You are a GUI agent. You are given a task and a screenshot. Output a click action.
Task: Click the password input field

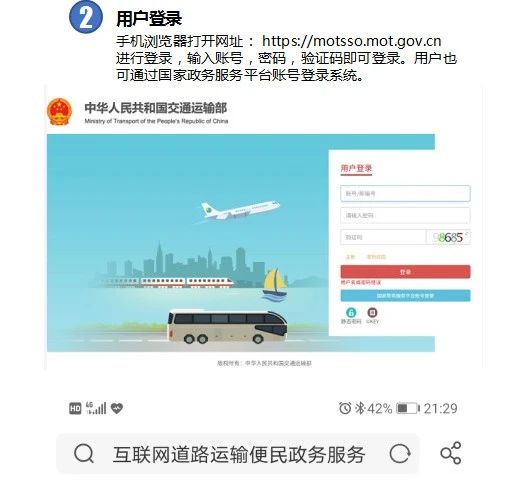coord(405,215)
